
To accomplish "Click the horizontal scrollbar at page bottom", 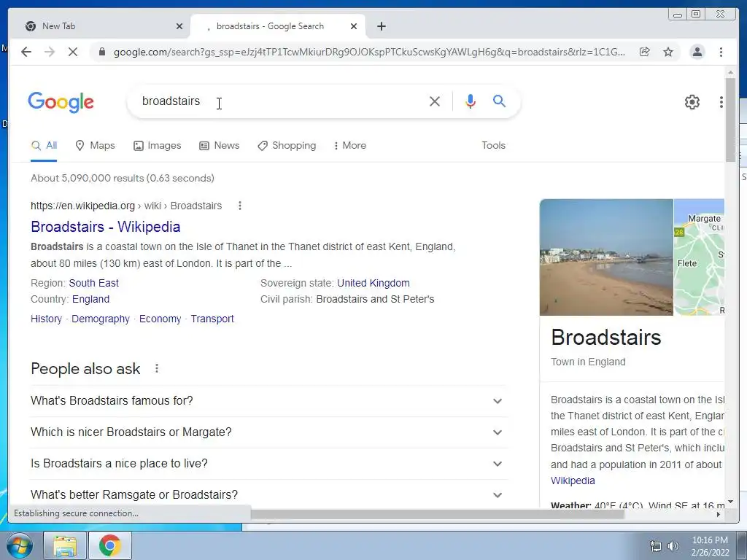I will (x=438, y=514).
